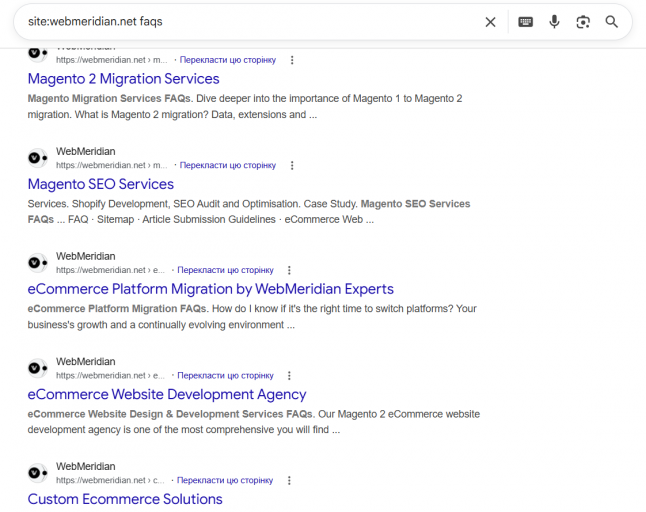Click snippet starting 'eCommerce Website Design & Development'
Image resolution: width=646 pixels, height=512 pixels.
point(254,422)
